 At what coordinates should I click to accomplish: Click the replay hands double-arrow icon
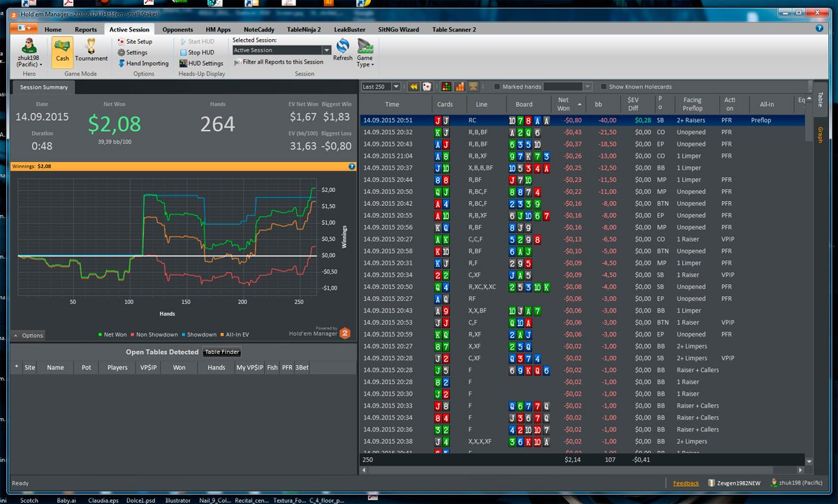pyautogui.click(x=414, y=87)
